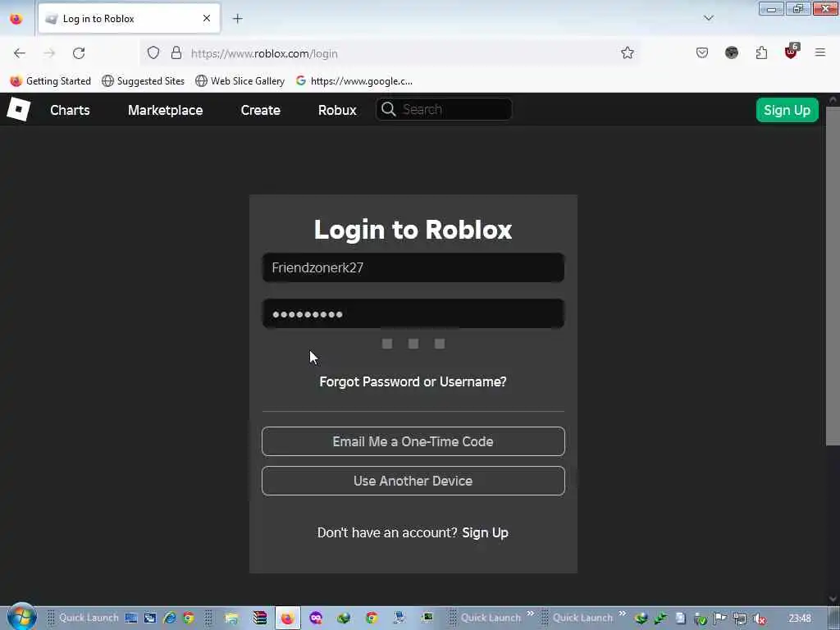Open the tracking protection shield panel
Viewport: 840px width, 630px height.
[x=153, y=52]
